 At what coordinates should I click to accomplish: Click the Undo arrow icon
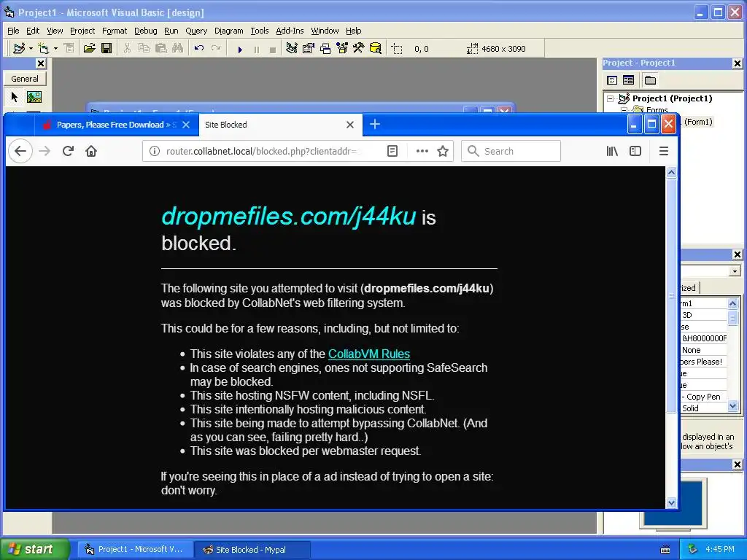199,49
